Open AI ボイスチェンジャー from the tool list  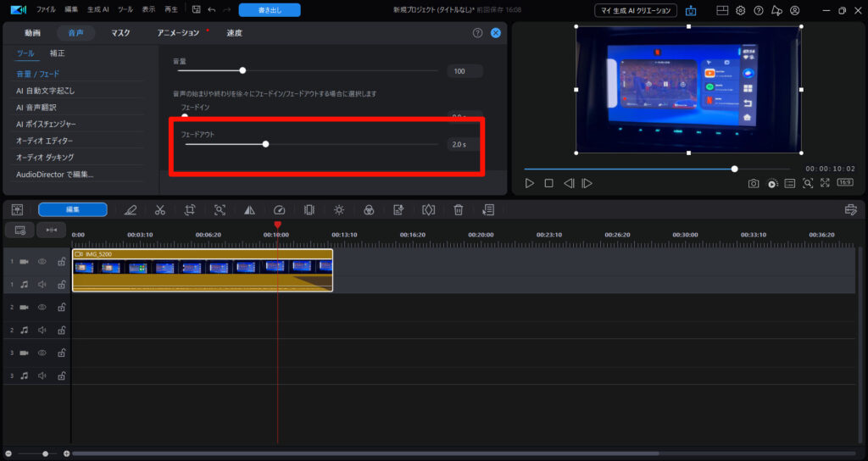point(50,124)
